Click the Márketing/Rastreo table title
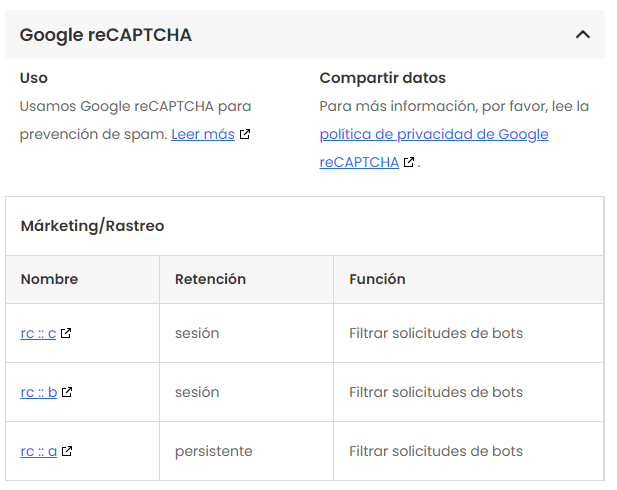This screenshot has width=617, height=490. (92, 226)
